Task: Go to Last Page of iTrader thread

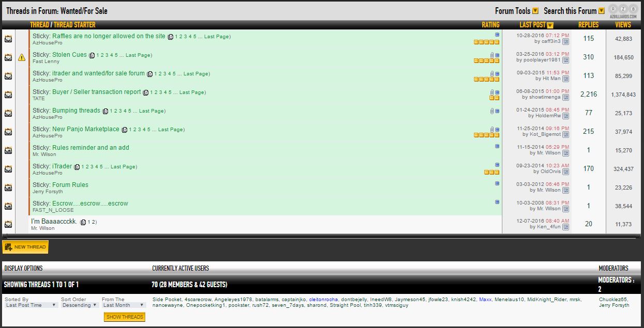Action: [x=124, y=167]
